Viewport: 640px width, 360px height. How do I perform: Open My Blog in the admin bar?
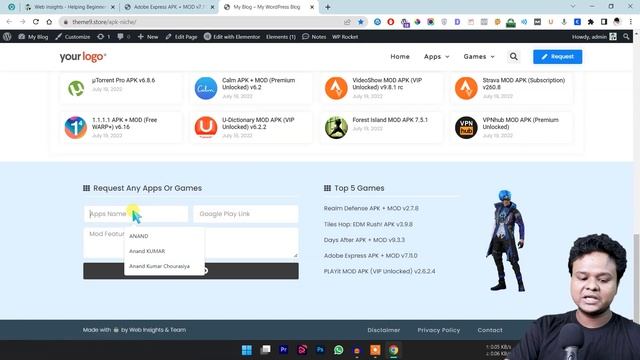(x=33, y=37)
